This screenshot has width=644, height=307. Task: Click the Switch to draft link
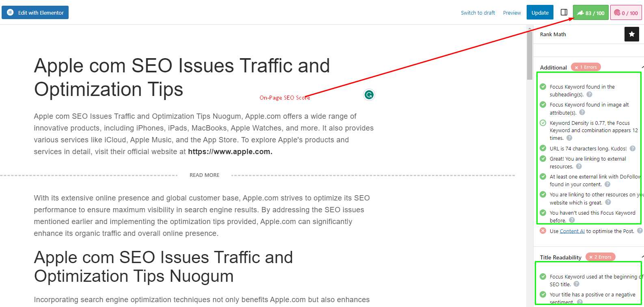[x=478, y=13]
